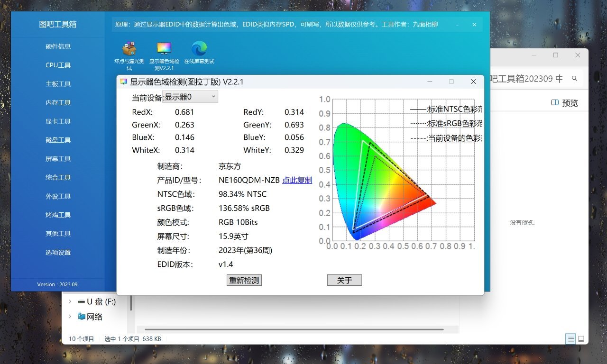Viewport: 607px width, 364px height.
Task: Open the 烤鸡工具 category
Action: (58, 215)
